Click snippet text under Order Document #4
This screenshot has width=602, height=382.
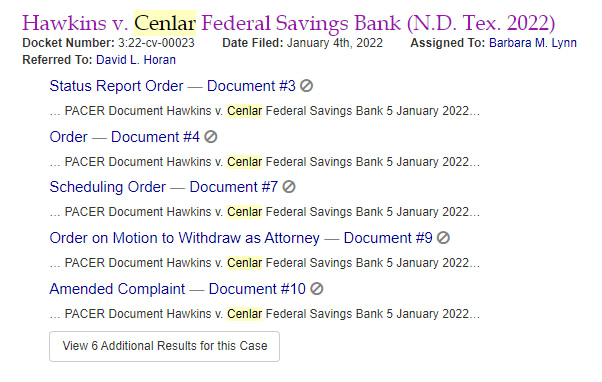[x=265, y=162]
